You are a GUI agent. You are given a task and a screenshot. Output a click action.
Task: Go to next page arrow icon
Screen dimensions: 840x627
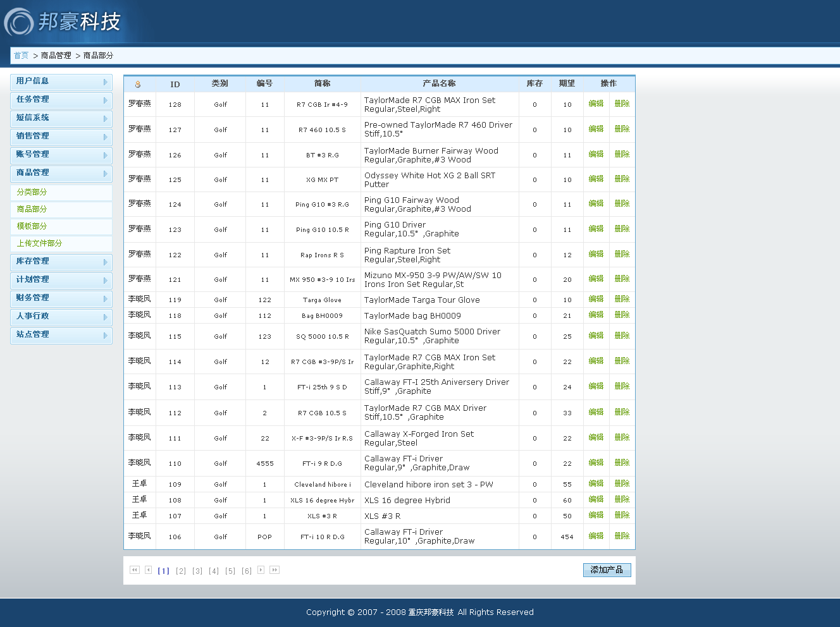(261, 570)
